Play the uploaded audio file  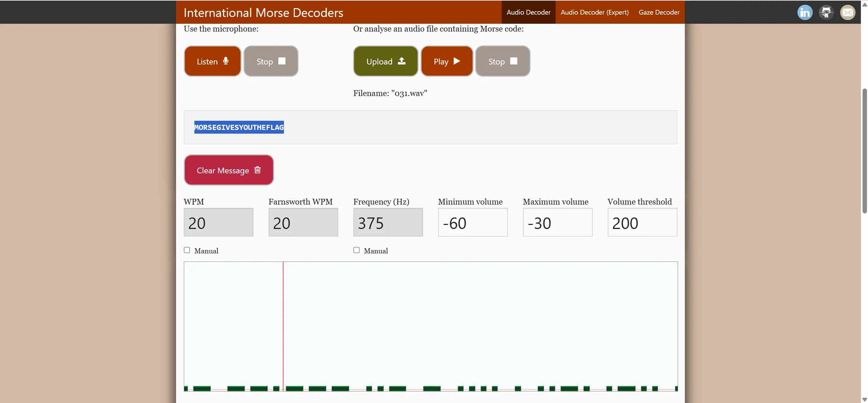(447, 61)
